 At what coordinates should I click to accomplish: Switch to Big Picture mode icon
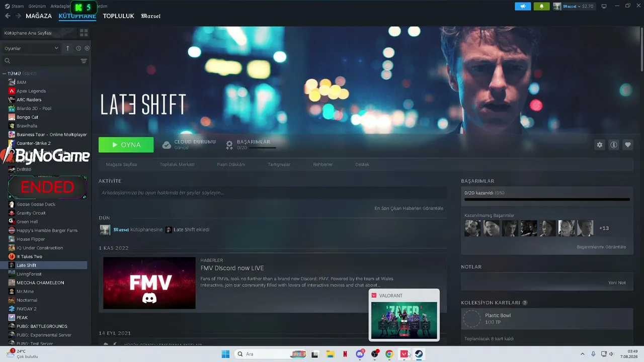pyautogui.click(x=604, y=6)
